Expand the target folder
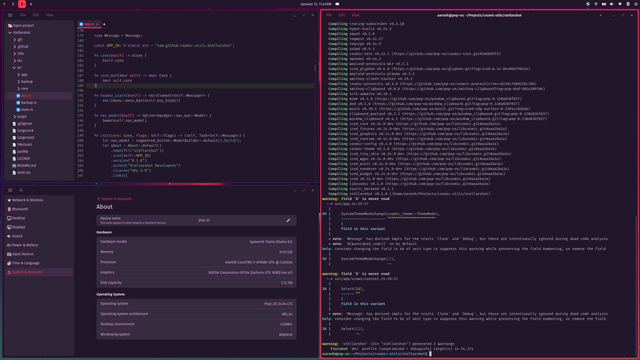Screen dimensions: 640x360 pos(15,116)
